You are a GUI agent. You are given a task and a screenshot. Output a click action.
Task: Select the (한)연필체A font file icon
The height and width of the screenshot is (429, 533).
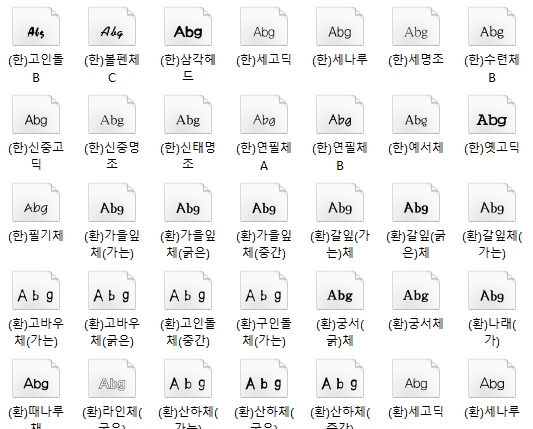[264, 115]
